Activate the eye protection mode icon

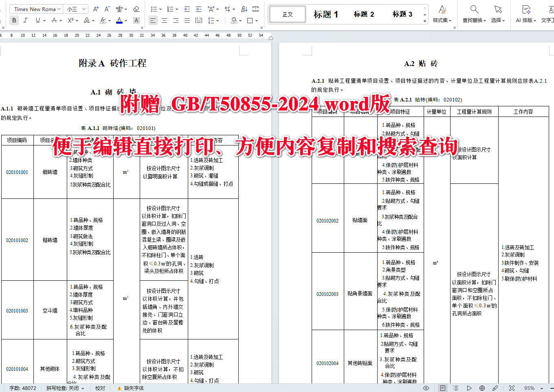tap(426, 388)
